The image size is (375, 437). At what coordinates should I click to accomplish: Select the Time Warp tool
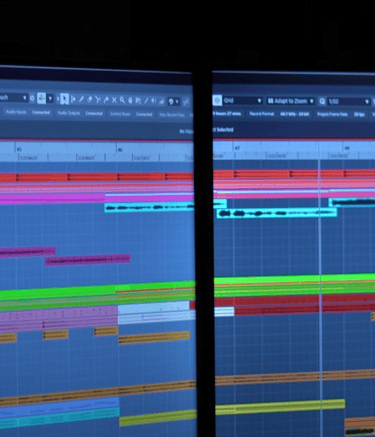(138, 100)
